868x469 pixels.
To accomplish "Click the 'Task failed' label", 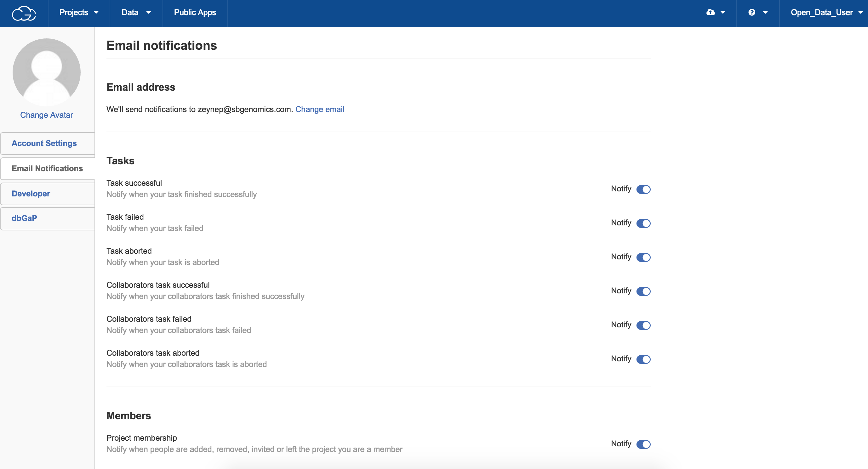I will [x=125, y=217].
